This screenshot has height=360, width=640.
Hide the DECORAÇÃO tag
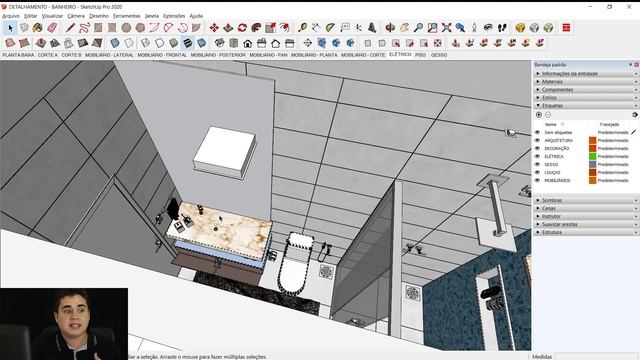pyautogui.click(x=537, y=148)
